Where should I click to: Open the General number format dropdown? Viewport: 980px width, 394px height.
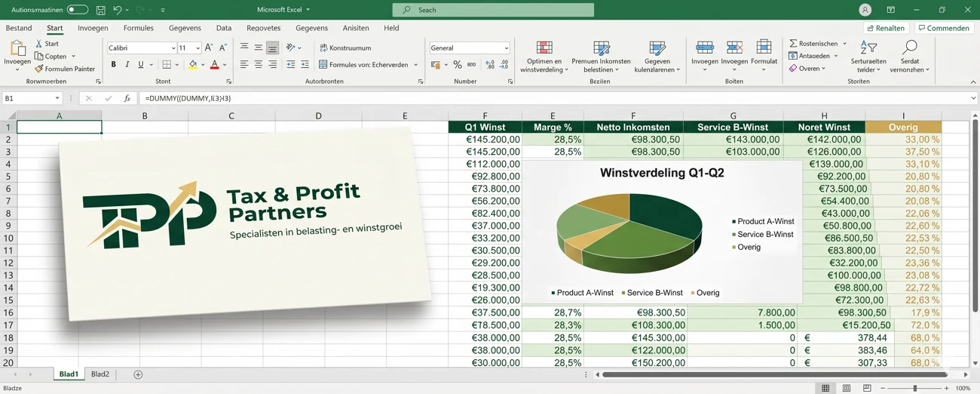pyautogui.click(x=506, y=48)
